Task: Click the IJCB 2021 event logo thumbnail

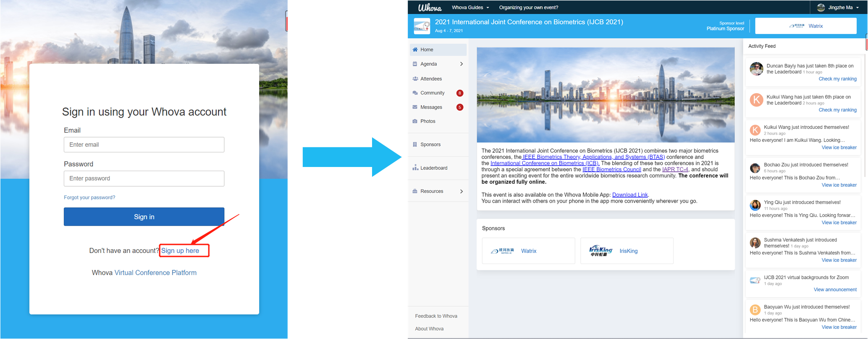Action: tap(422, 26)
